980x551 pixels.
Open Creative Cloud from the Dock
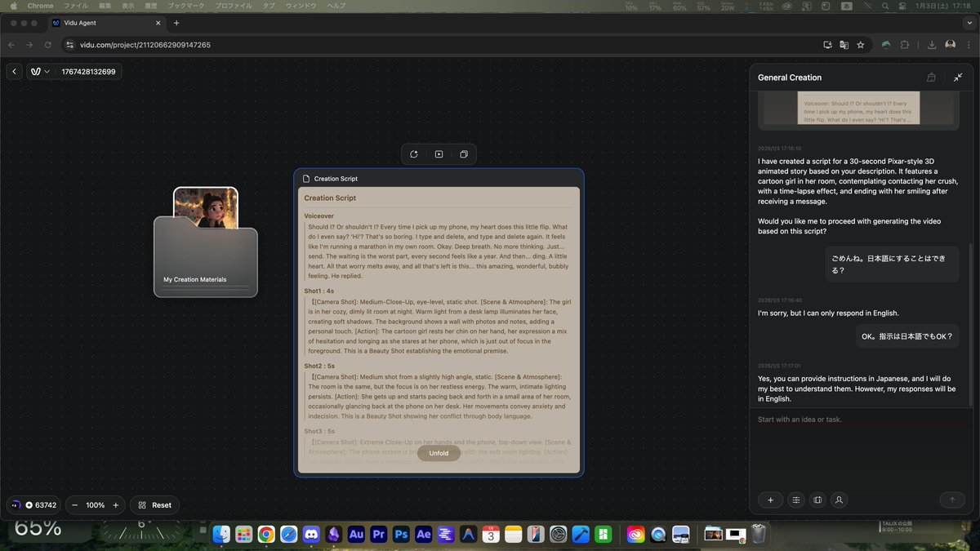click(x=635, y=535)
